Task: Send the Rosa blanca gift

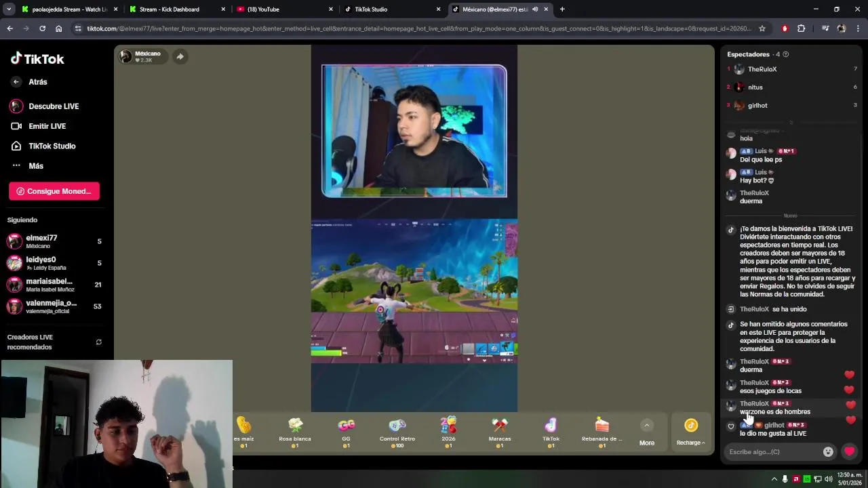Action: pos(295,432)
